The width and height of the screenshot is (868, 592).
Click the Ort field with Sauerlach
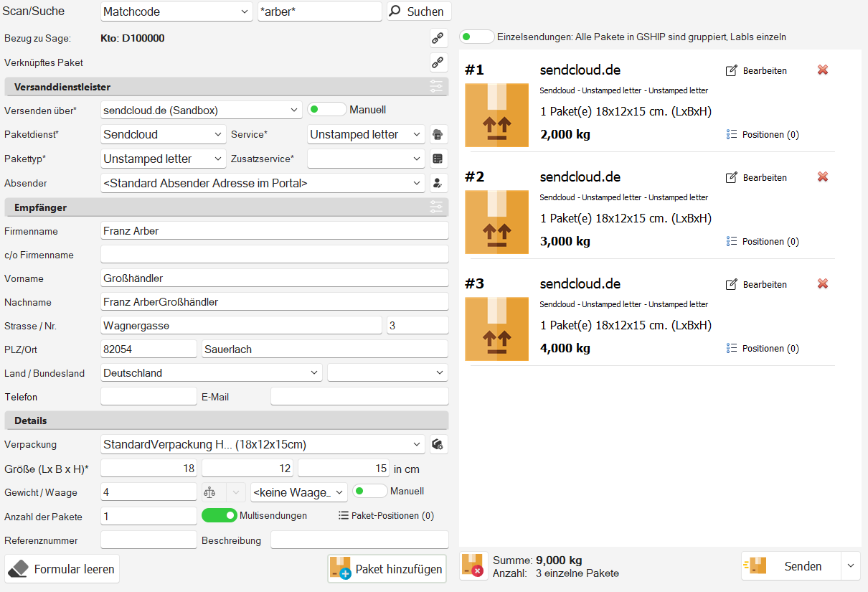click(325, 349)
